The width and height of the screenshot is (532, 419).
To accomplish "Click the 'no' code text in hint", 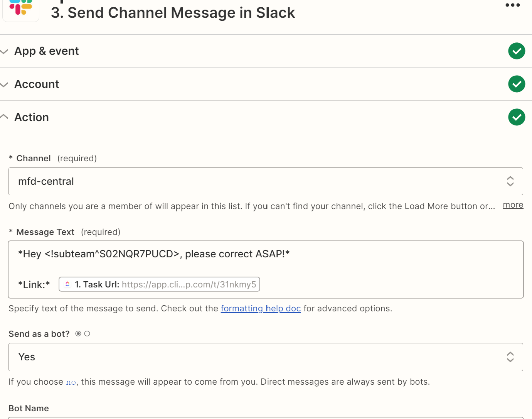I will (x=71, y=382).
